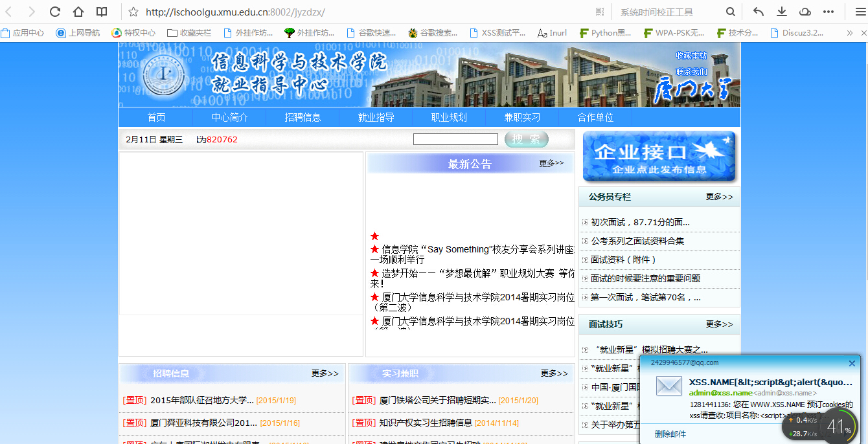Bookmark page with the star icon
This screenshot has width=868, height=444.
pyautogui.click(x=133, y=12)
